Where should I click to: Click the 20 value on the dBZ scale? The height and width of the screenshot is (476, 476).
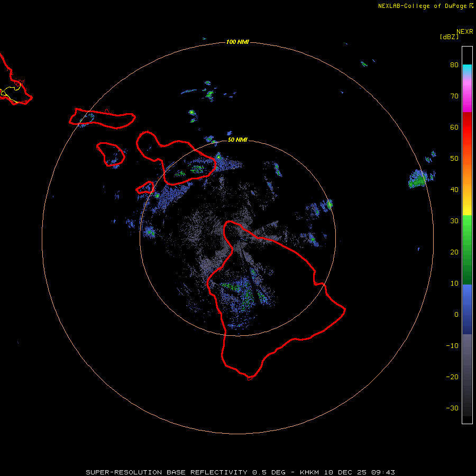454,252
